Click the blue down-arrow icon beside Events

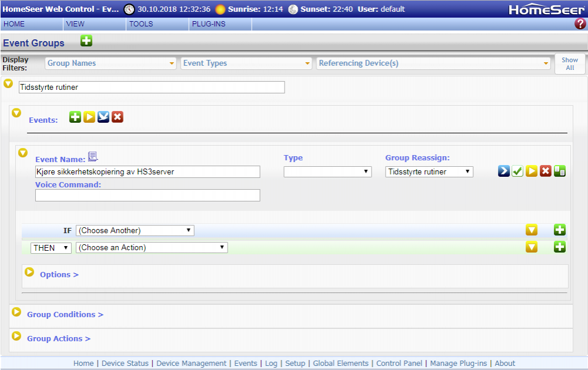(103, 117)
